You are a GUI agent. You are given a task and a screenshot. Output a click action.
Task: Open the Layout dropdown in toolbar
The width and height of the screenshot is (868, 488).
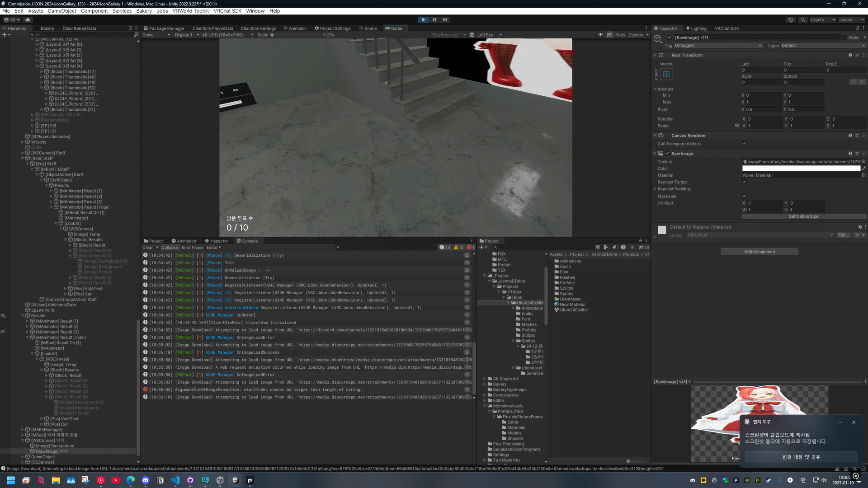coord(851,20)
